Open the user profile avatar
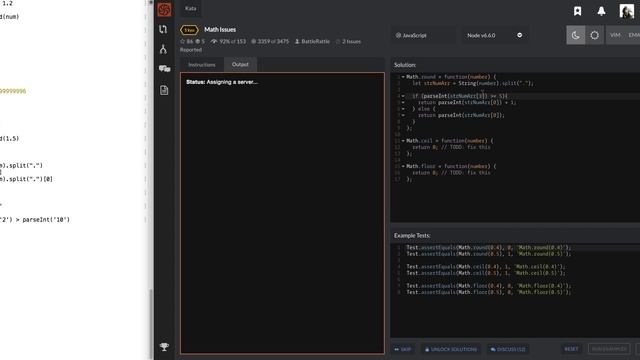 coord(627,11)
